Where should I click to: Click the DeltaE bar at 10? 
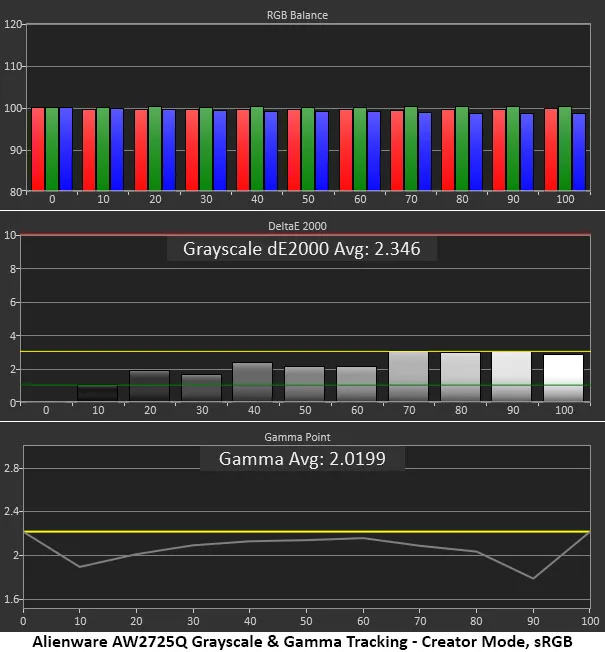click(97, 394)
